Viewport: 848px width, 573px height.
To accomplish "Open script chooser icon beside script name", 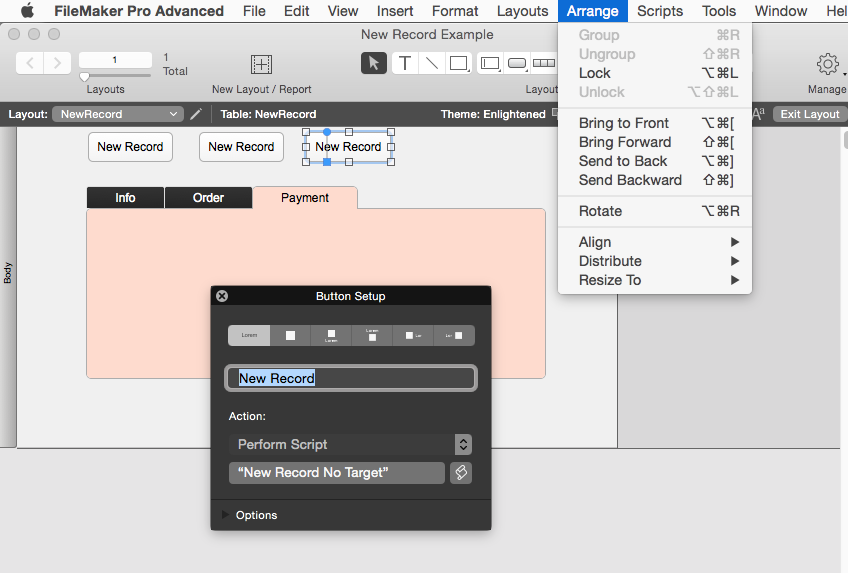I will (461, 472).
